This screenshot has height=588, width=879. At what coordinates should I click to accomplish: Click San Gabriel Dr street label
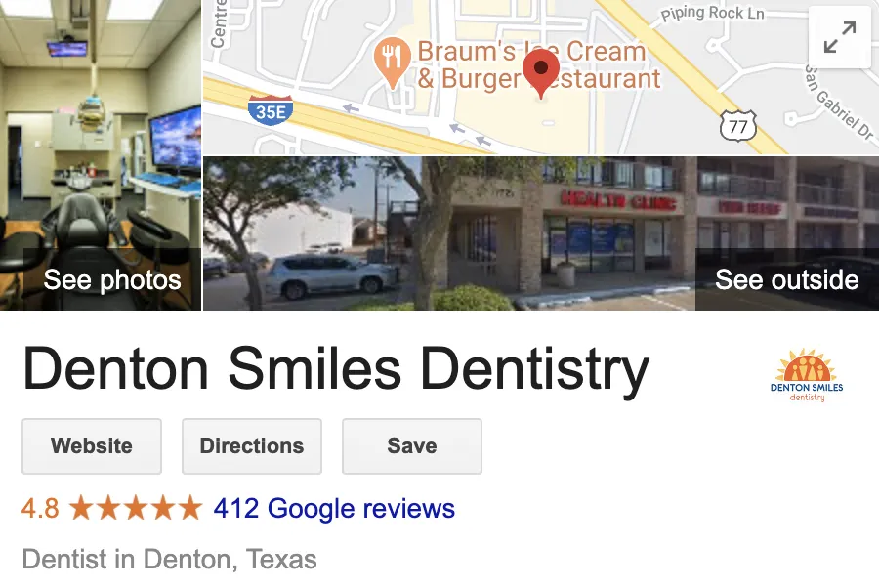pos(838,102)
